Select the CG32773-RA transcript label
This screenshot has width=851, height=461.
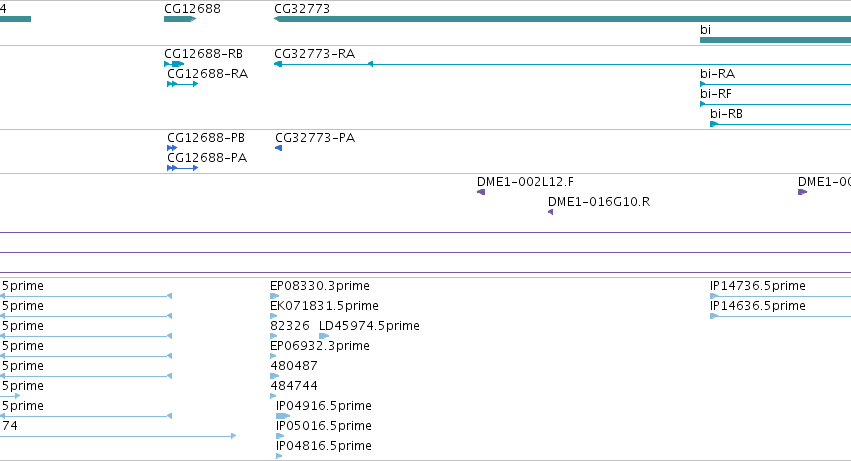[x=314, y=54]
